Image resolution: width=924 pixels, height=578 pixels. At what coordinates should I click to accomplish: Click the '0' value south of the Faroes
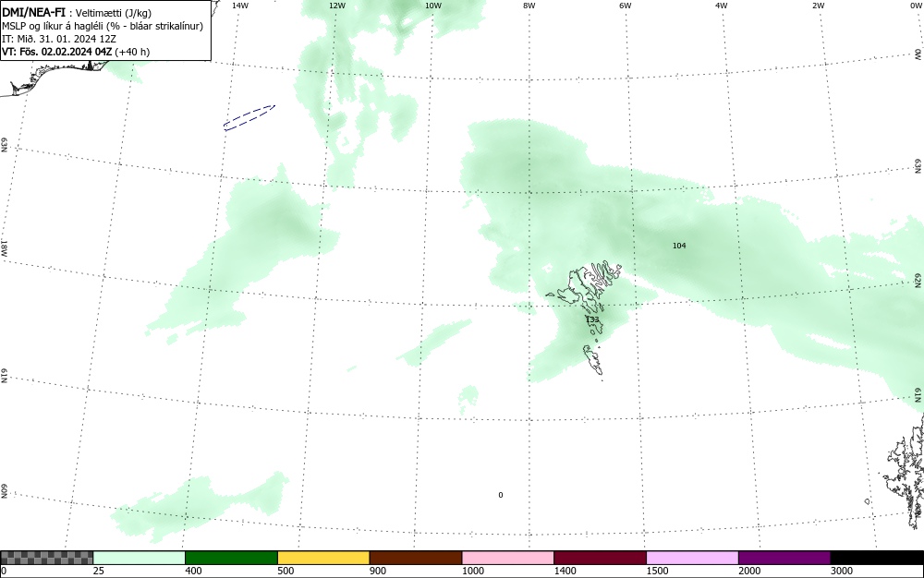click(500, 495)
